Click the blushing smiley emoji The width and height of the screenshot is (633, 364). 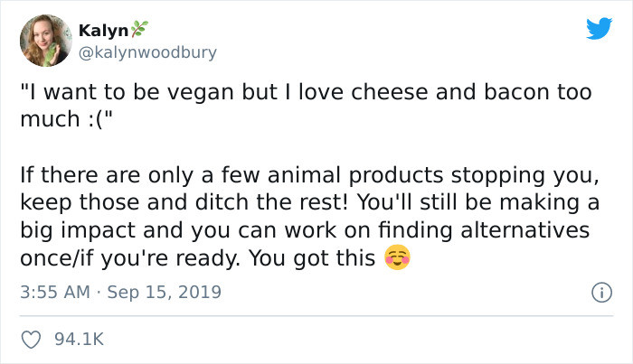[x=397, y=258]
